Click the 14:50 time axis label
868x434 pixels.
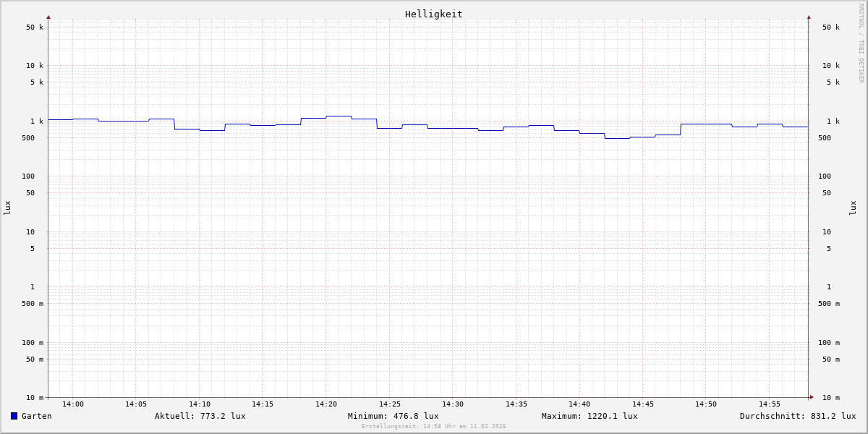[706, 404]
